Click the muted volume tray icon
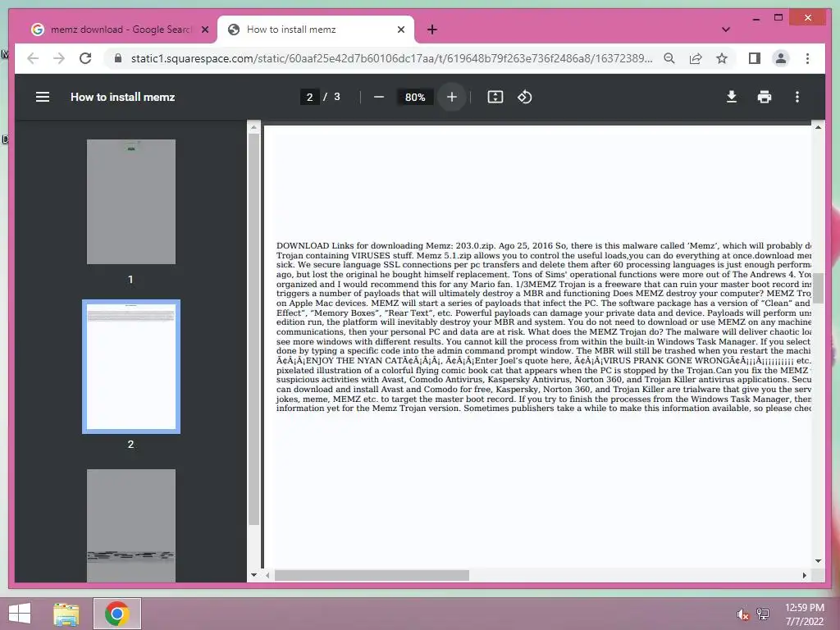Screen dimensions: 840x630 [742, 614]
